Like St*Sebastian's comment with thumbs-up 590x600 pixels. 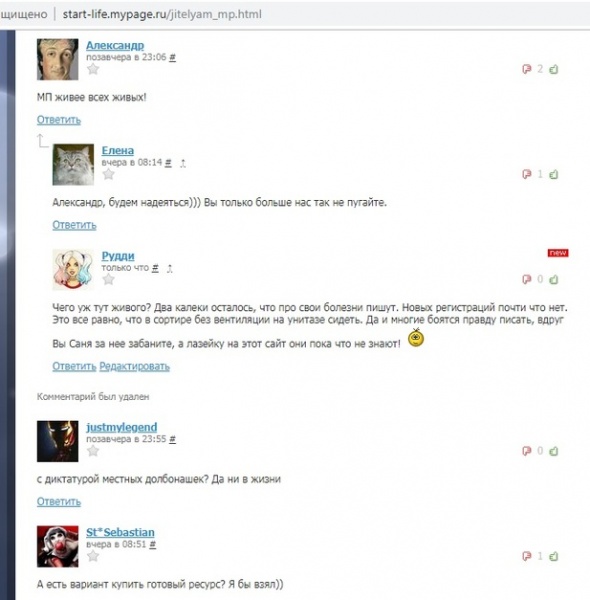coord(554,556)
